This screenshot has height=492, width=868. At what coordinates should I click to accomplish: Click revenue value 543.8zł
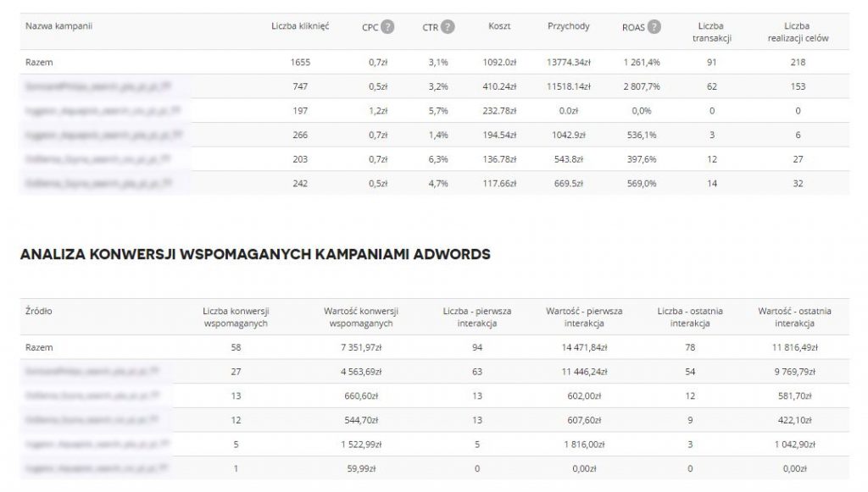(569, 160)
